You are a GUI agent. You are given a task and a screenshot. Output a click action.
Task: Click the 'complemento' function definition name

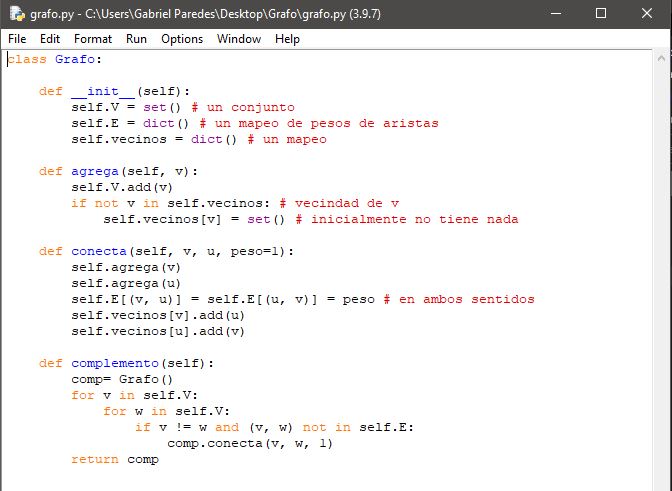tap(115, 363)
